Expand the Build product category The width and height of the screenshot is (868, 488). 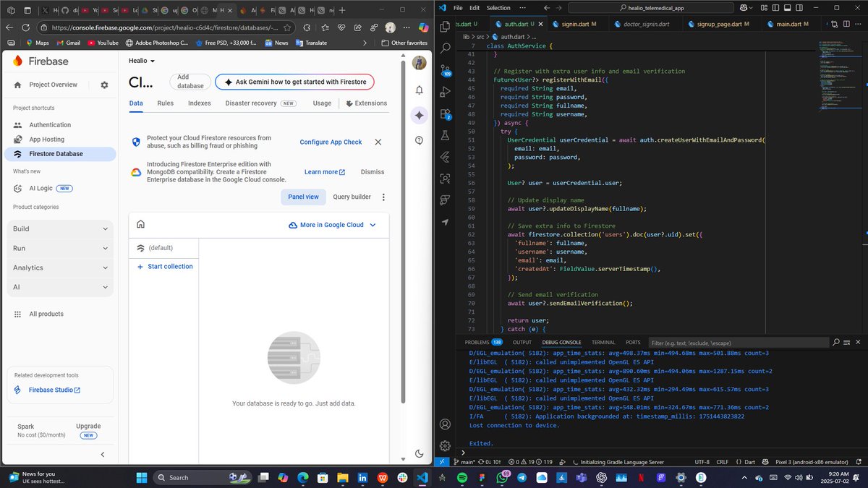61,228
